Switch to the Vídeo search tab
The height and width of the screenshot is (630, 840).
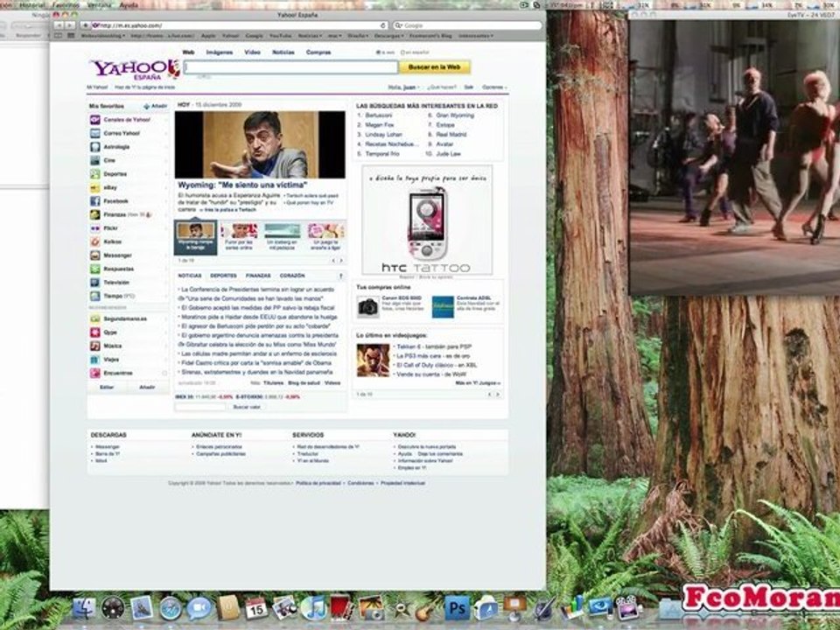click(x=252, y=52)
